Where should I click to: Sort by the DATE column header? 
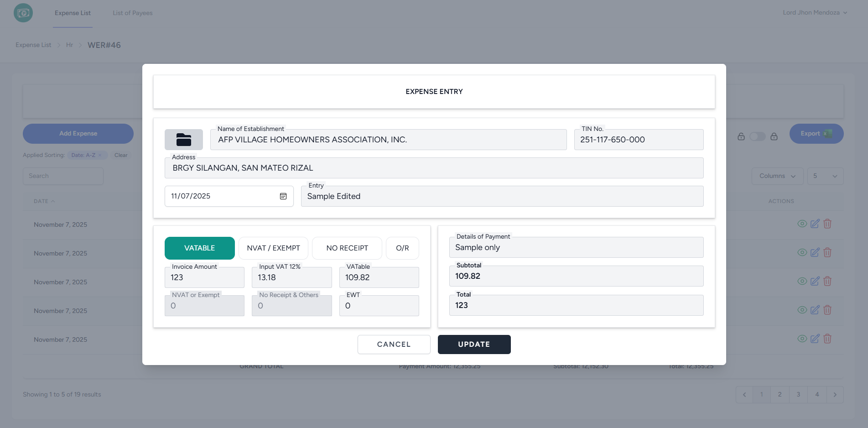[44, 201]
